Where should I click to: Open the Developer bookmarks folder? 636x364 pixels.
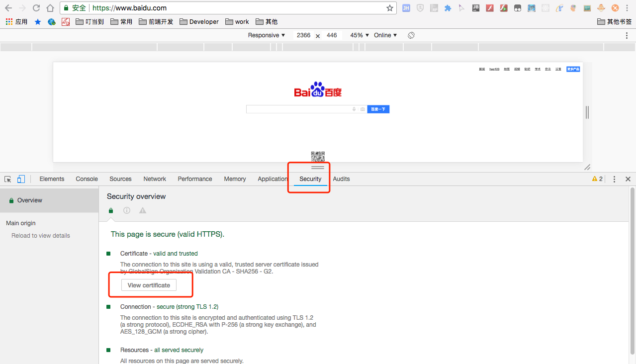[x=199, y=22]
